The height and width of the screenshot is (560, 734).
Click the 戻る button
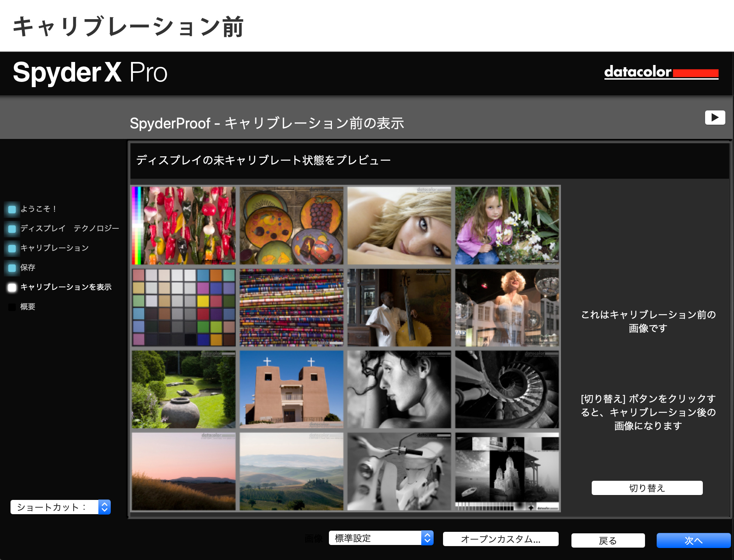pyautogui.click(x=608, y=540)
